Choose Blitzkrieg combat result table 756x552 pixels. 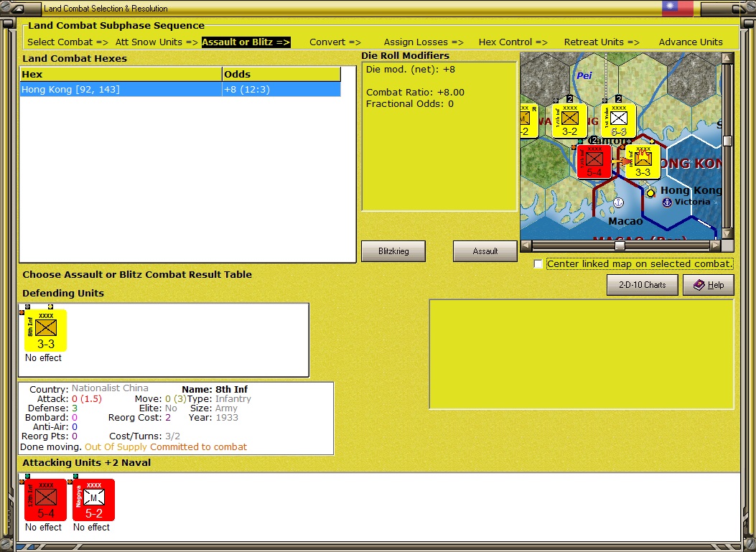[x=393, y=251]
